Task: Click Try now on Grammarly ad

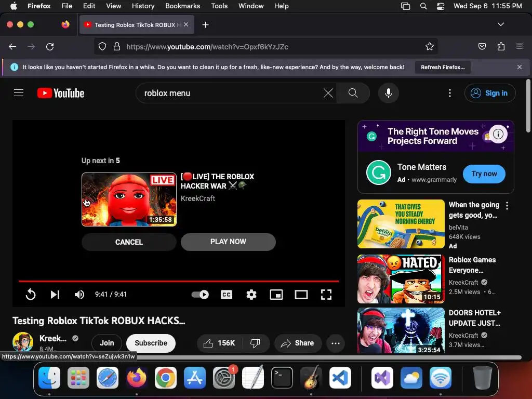Action: coord(484,174)
